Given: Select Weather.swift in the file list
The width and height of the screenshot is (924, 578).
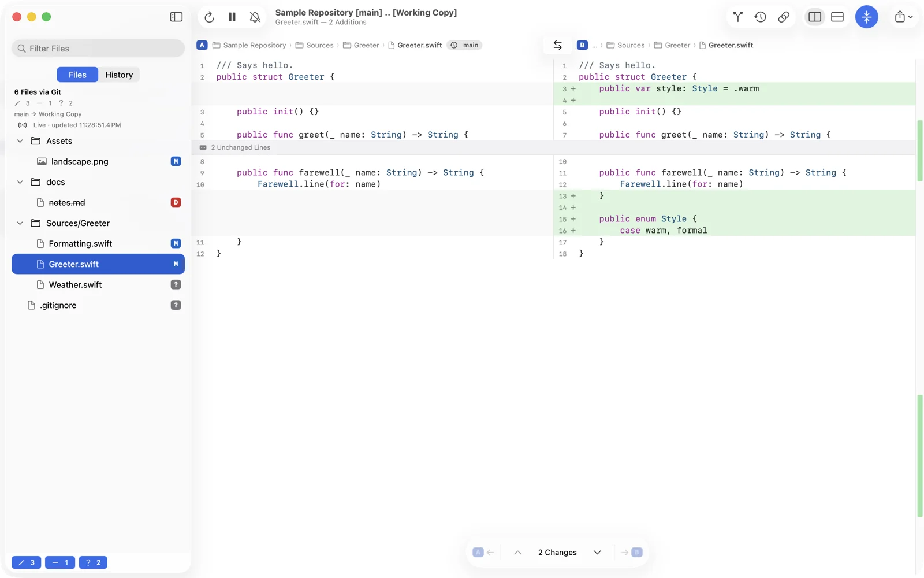Looking at the screenshot, I should click(98, 284).
